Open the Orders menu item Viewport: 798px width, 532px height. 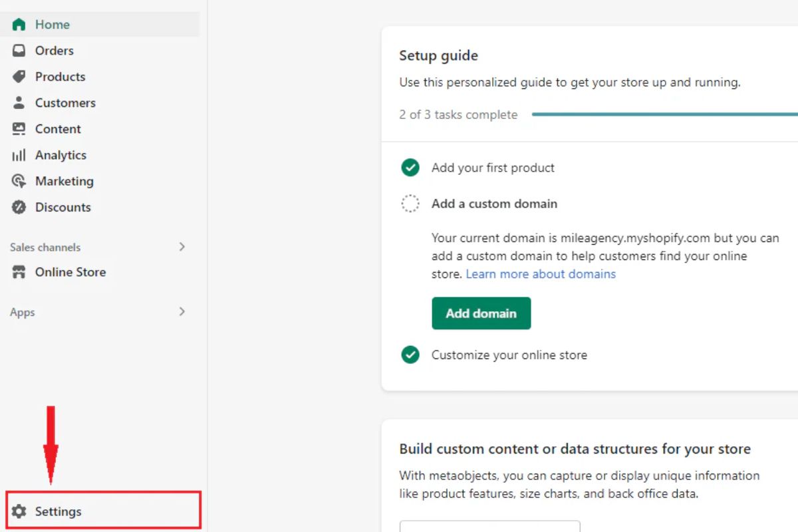55,51
